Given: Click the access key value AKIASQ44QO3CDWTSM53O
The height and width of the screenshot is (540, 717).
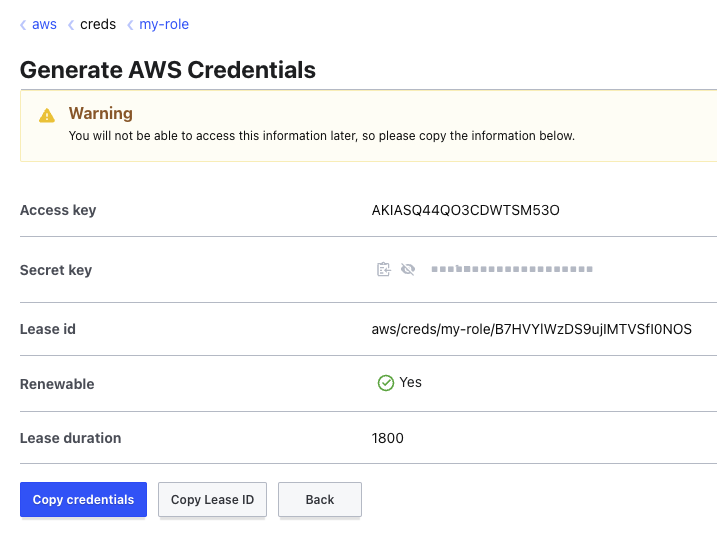Looking at the screenshot, I should [466, 210].
